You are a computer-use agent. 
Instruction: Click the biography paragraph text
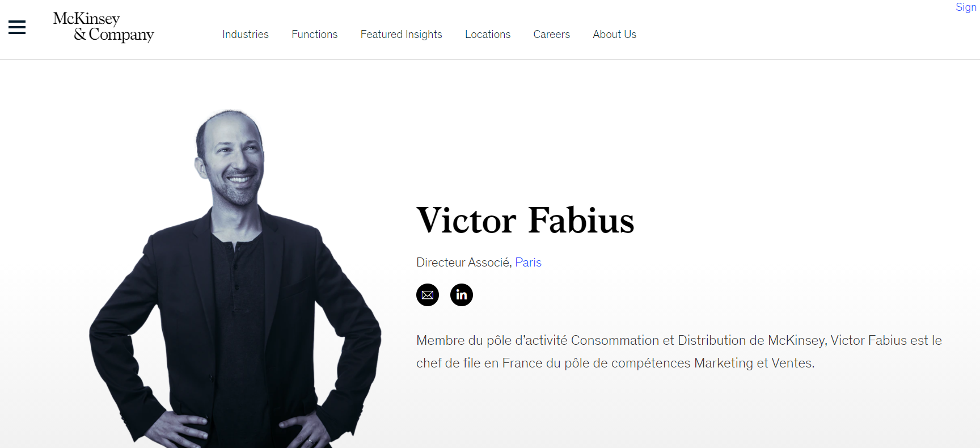tap(679, 352)
